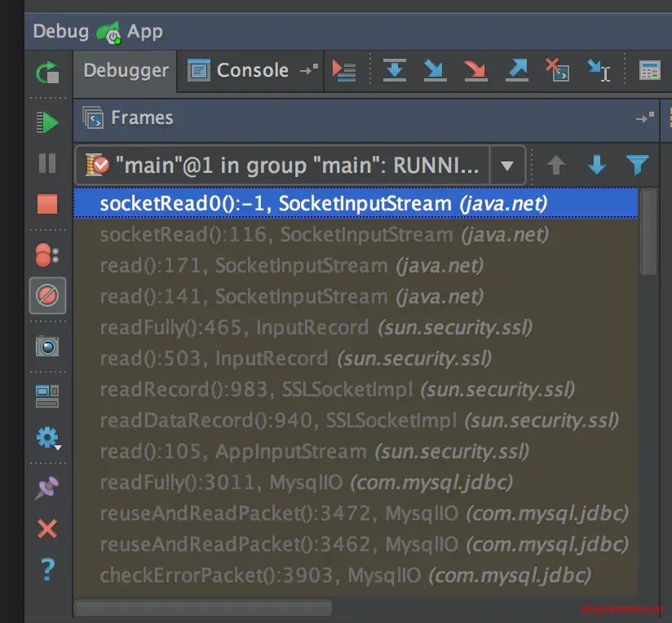Select the Debugger tab
Screen dimensions: 672x623
tap(126, 71)
